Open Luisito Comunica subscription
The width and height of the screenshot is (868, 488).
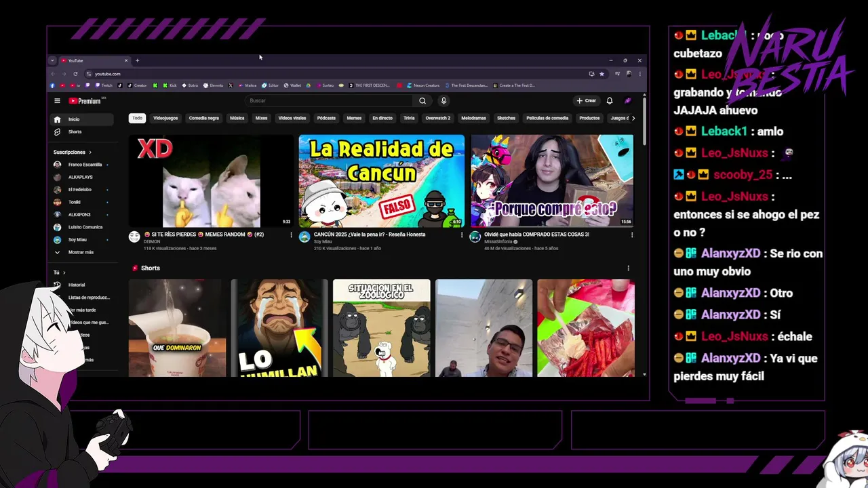(x=83, y=227)
